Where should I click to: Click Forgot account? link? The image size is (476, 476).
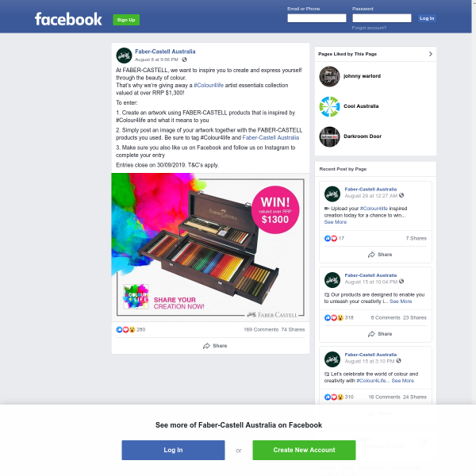point(369,28)
